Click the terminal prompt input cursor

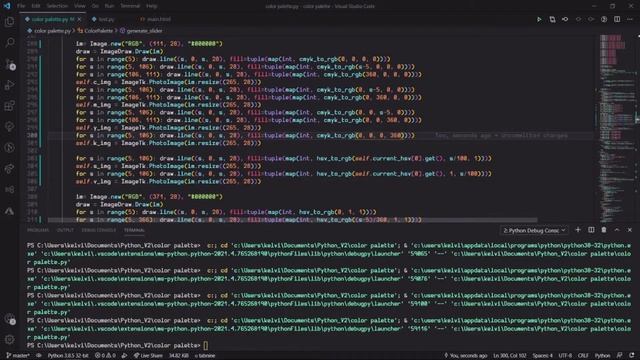[x=206, y=345]
